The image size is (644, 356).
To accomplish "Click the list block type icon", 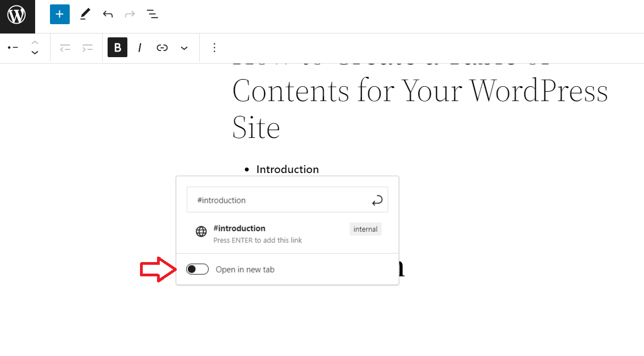I will tap(13, 48).
